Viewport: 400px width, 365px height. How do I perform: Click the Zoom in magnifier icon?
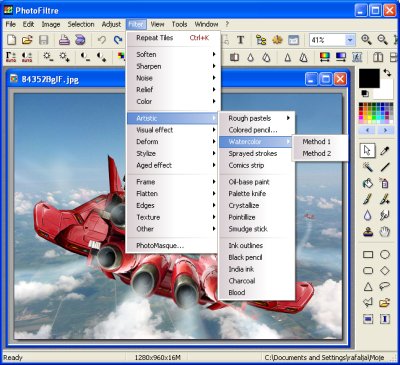(366, 40)
